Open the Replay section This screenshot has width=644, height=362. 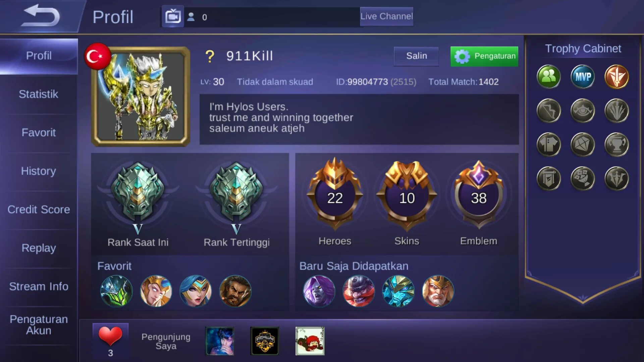[x=39, y=248]
